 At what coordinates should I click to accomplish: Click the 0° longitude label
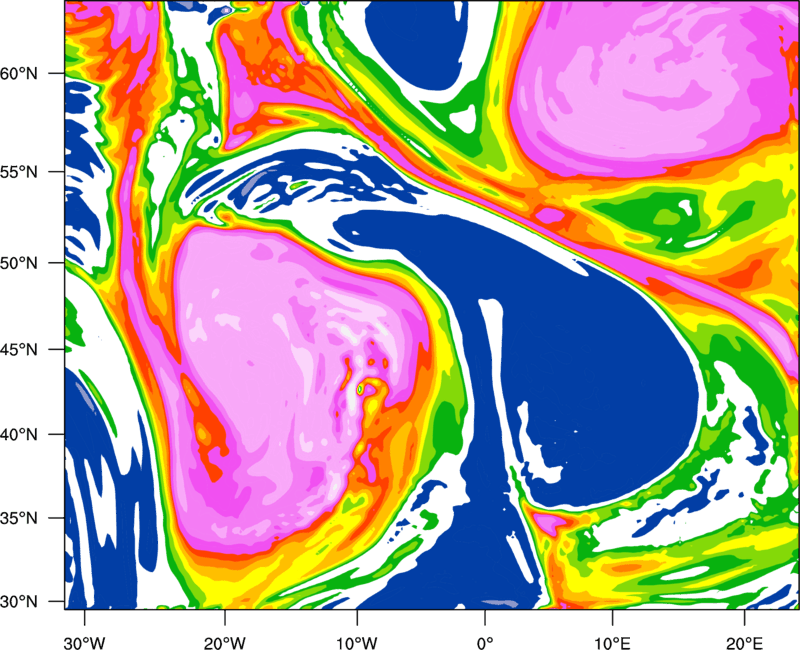pyautogui.click(x=485, y=643)
